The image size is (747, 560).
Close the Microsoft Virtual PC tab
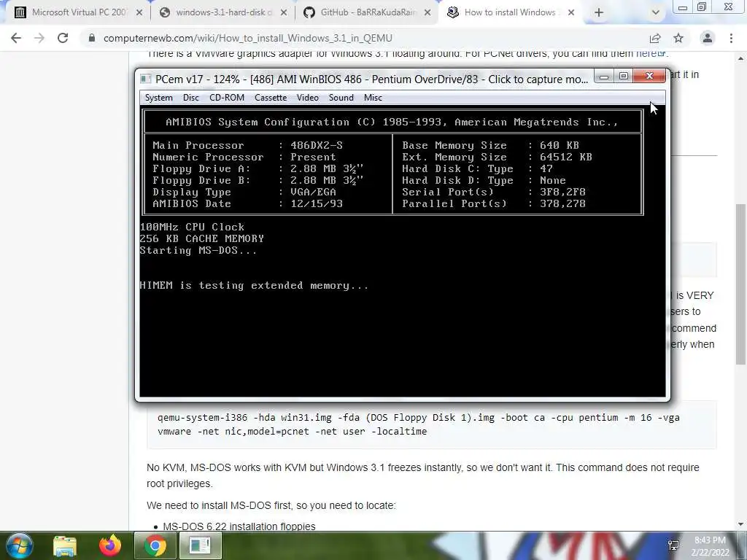coord(139,13)
